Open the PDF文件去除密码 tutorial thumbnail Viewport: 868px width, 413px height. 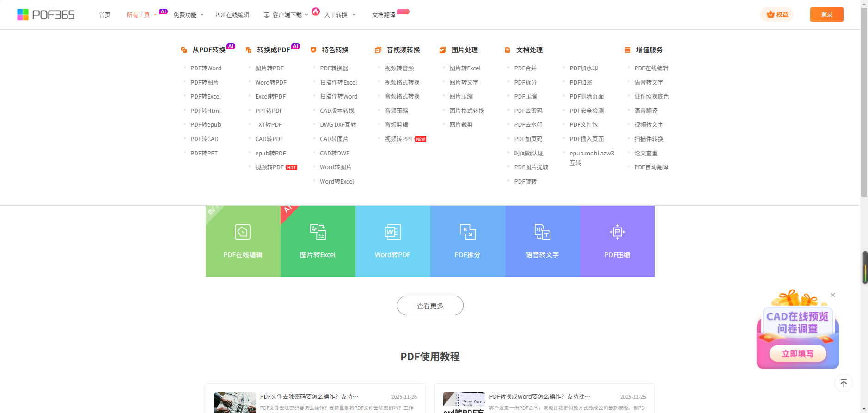(235, 402)
